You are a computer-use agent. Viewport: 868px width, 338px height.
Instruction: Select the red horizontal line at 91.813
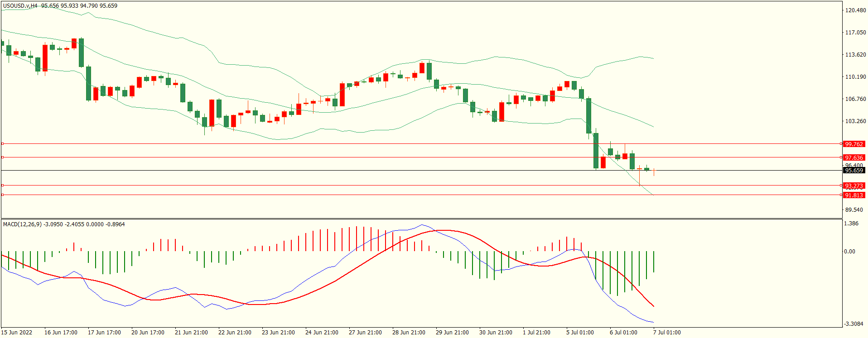coord(421,195)
